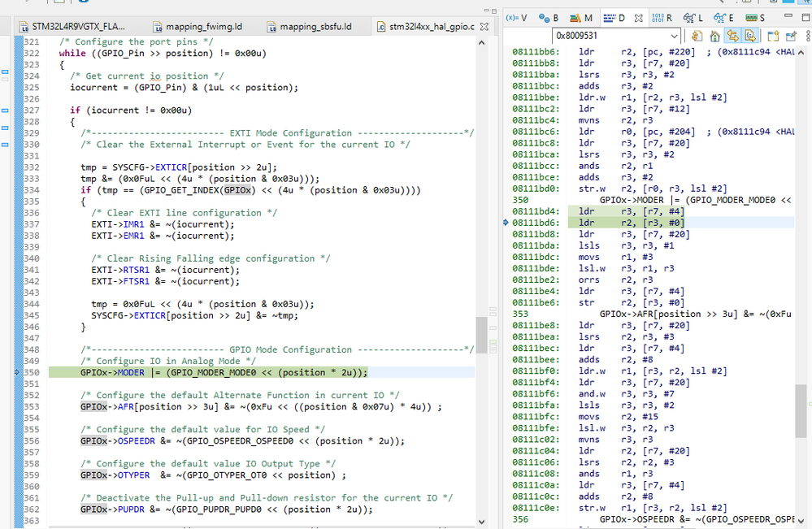Click the editor vertical scrollbar thumb

[x=482, y=335]
